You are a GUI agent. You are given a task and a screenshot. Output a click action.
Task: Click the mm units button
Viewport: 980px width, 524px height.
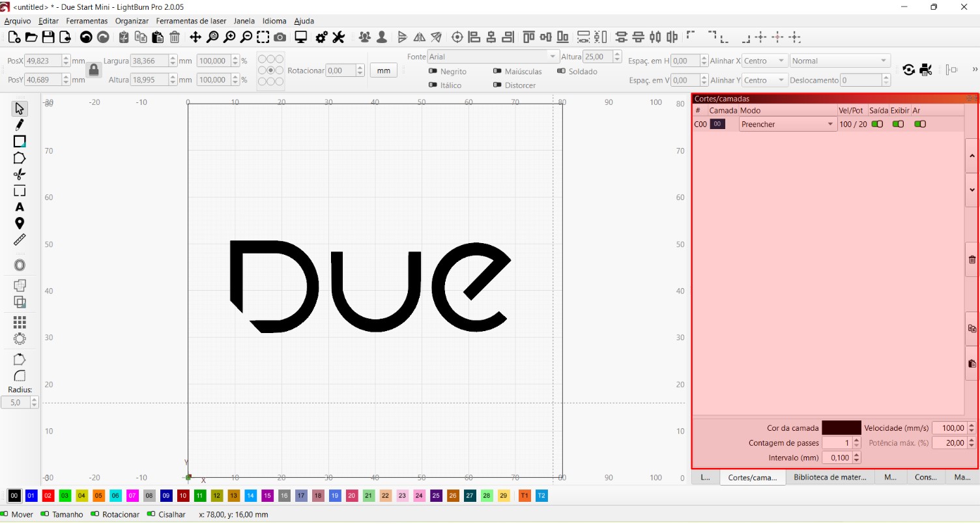[384, 70]
